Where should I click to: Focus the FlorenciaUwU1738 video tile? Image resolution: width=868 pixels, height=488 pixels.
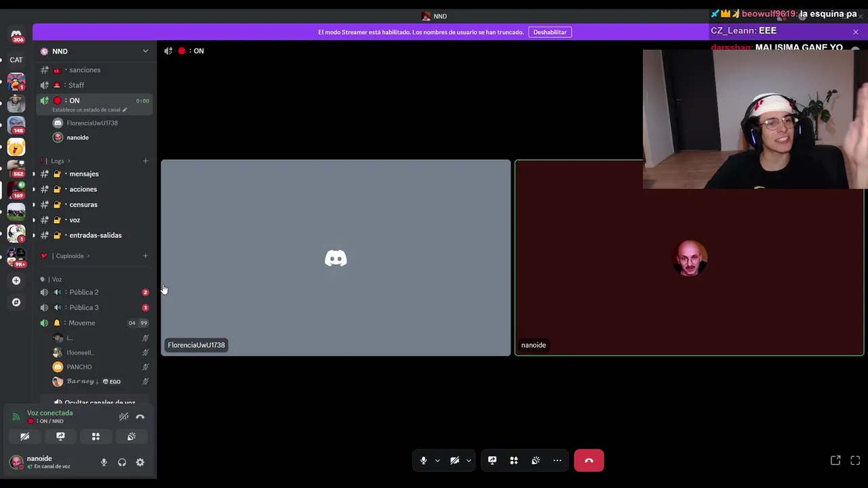coord(336,258)
